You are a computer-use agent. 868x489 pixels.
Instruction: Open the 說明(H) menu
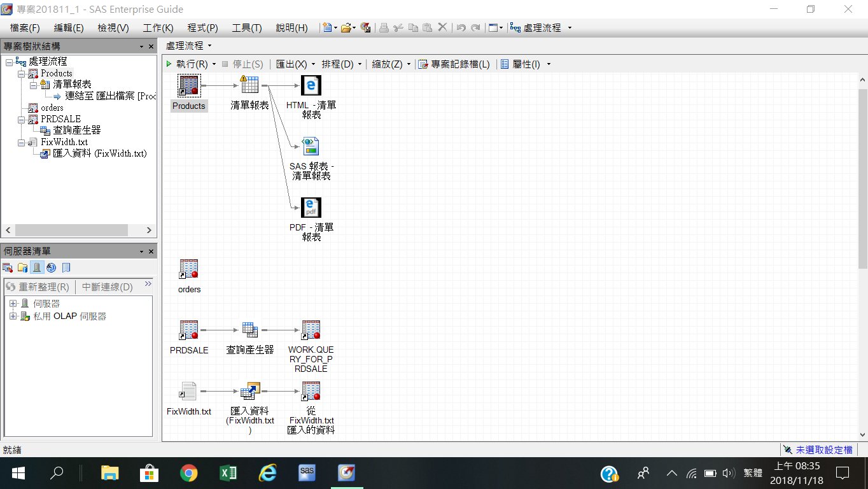pos(291,28)
